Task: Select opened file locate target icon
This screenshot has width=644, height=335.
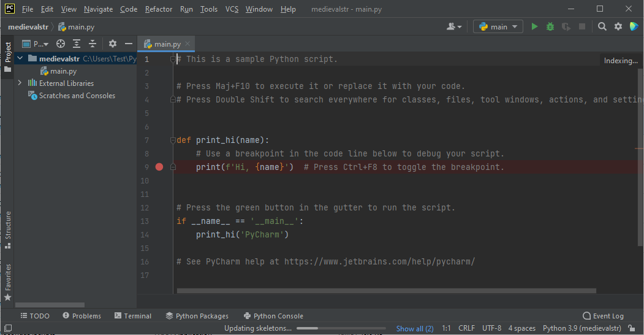Action: pos(61,44)
